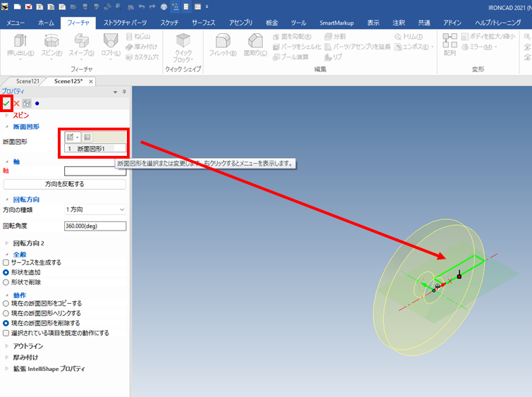
Task: Select the Fillet (フィレット) tool in ribbon
Action: [223, 44]
